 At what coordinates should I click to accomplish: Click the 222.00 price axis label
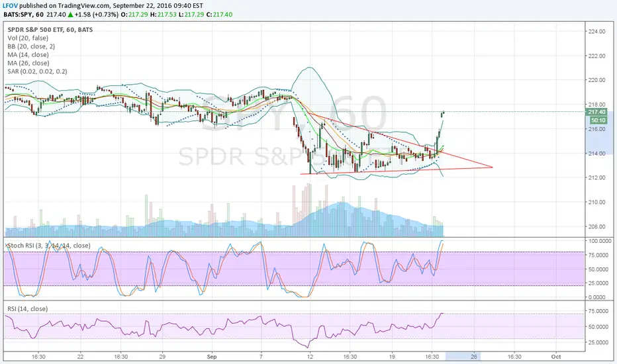(596, 56)
